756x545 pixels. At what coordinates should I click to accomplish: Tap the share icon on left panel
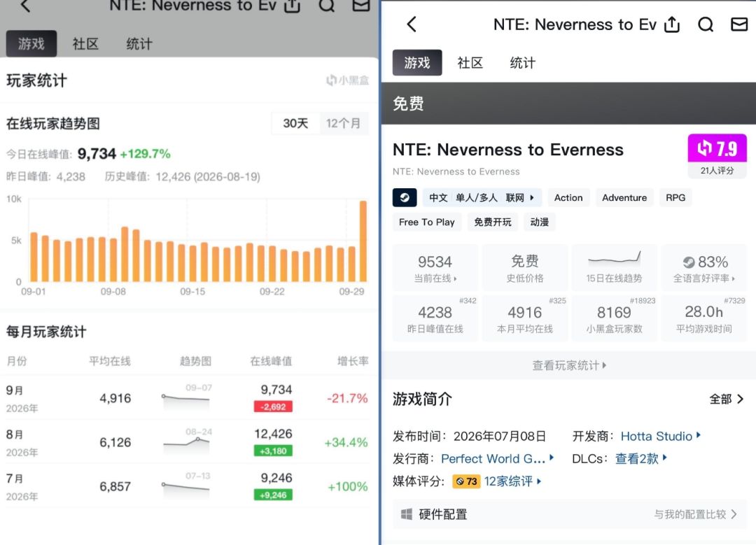292,6
